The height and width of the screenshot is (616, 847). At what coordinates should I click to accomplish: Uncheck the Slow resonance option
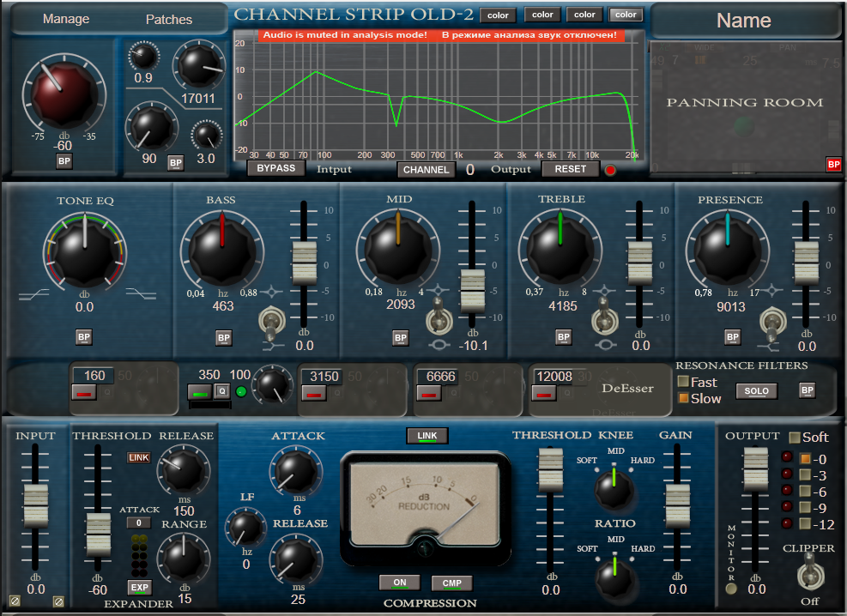(x=683, y=398)
